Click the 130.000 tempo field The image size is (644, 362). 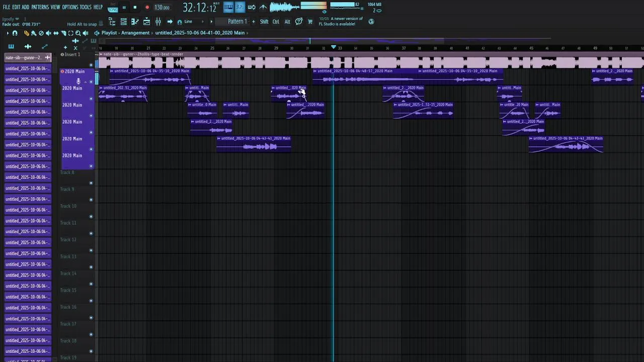point(162,8)
